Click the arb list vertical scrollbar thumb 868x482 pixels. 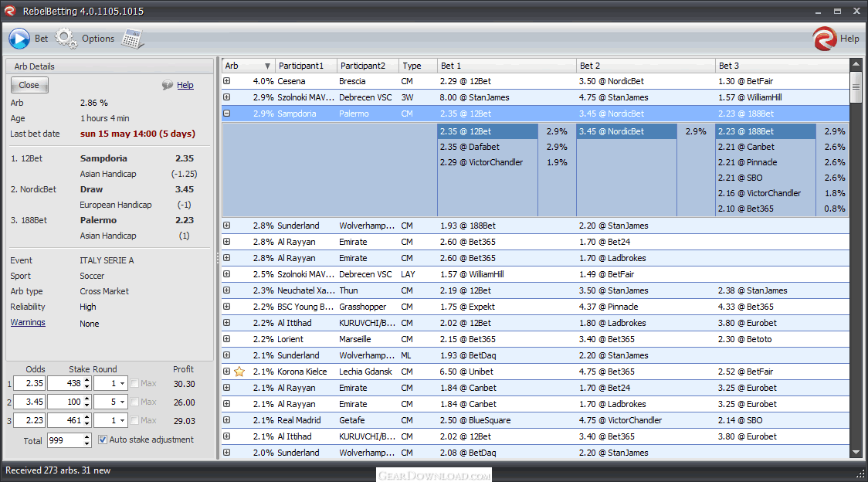click(x=856, y=87)
